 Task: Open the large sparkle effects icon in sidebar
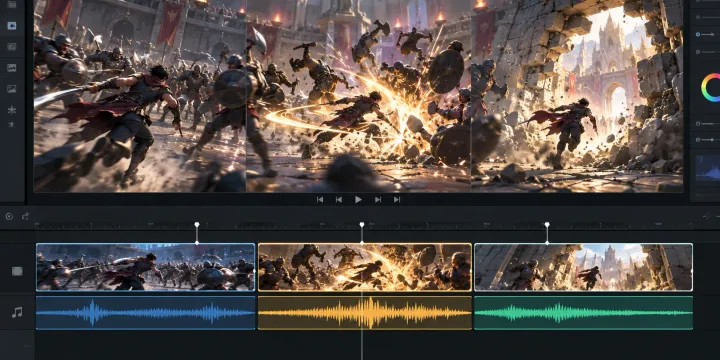12,109
